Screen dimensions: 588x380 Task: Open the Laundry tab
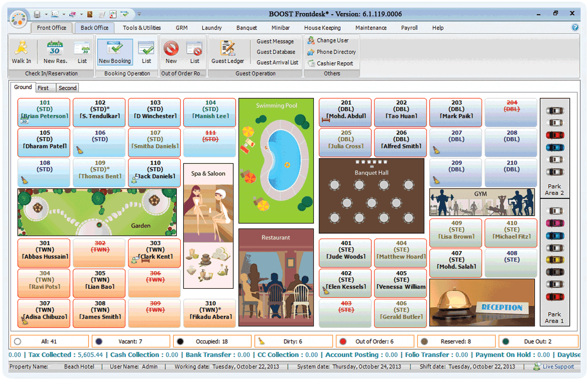[212, 28]
